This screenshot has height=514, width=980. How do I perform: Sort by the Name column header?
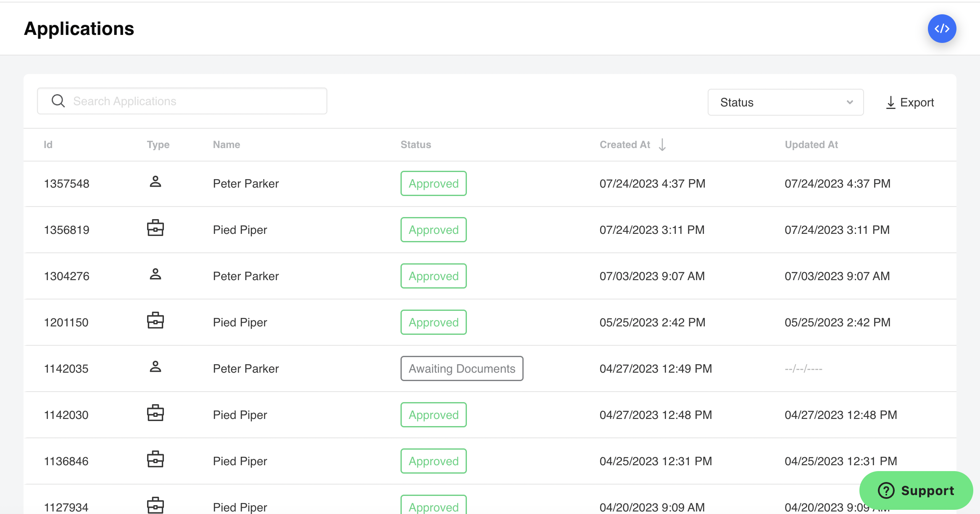(227, 145)
